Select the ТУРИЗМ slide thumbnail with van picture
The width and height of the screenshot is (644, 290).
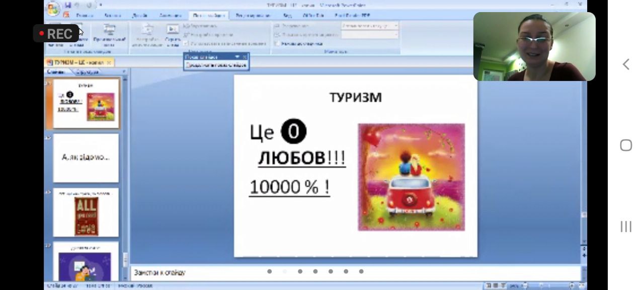(x=86, y=103)
